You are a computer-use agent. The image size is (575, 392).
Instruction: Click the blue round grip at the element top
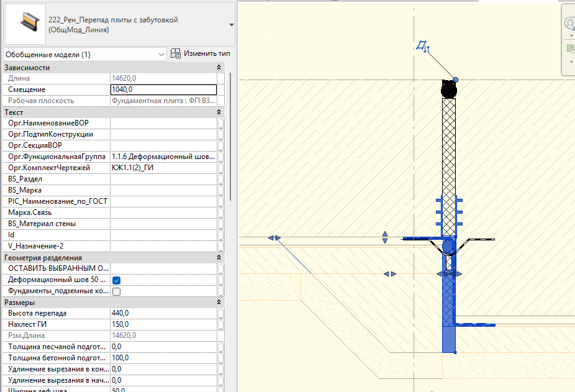(456, 80)
